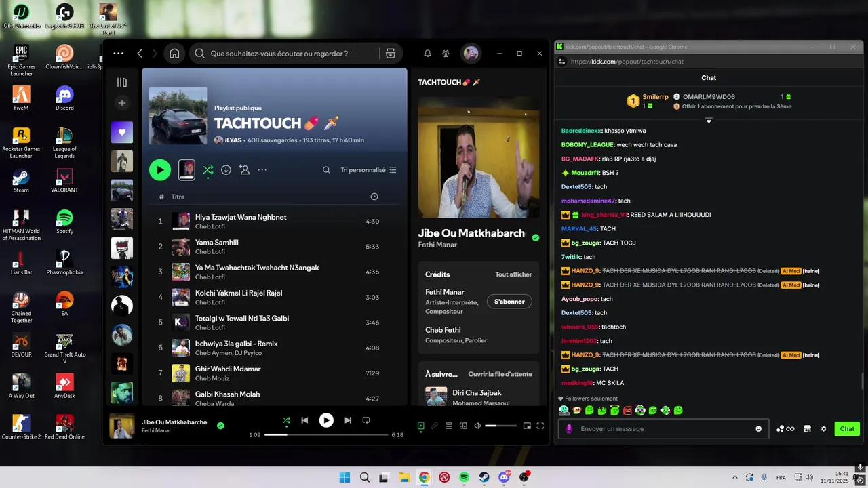868x488 pixels.
Task: Skip to the previous track
Action: [304, 420]
